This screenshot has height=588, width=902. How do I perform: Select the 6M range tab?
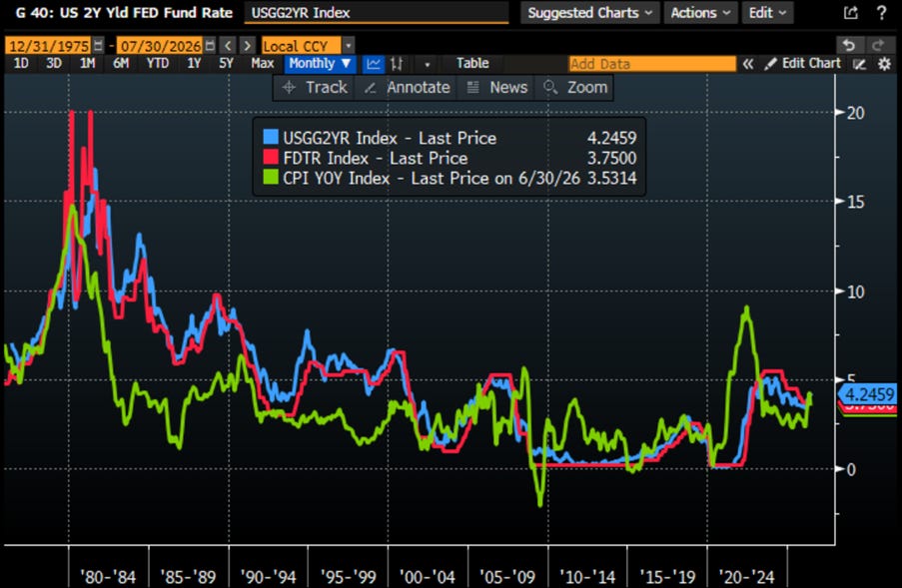tap(121, 63)
